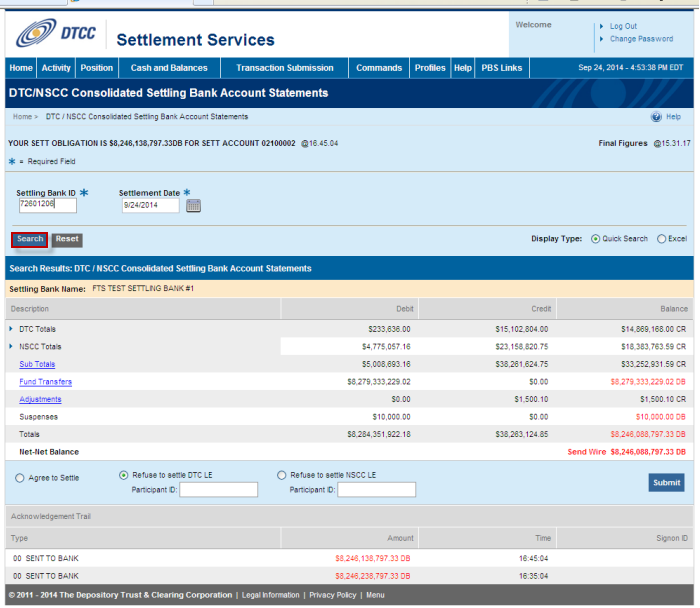The image size is (700, 608).
Task: Click the 16:45:04 acknowledgement time
Action: click(533, 558)
